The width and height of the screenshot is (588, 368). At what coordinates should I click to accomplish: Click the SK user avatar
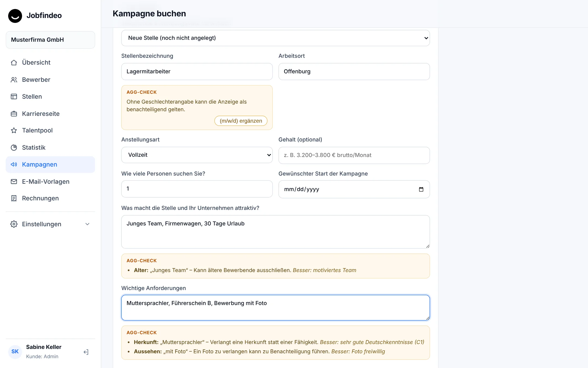click(x=15, y=352)
